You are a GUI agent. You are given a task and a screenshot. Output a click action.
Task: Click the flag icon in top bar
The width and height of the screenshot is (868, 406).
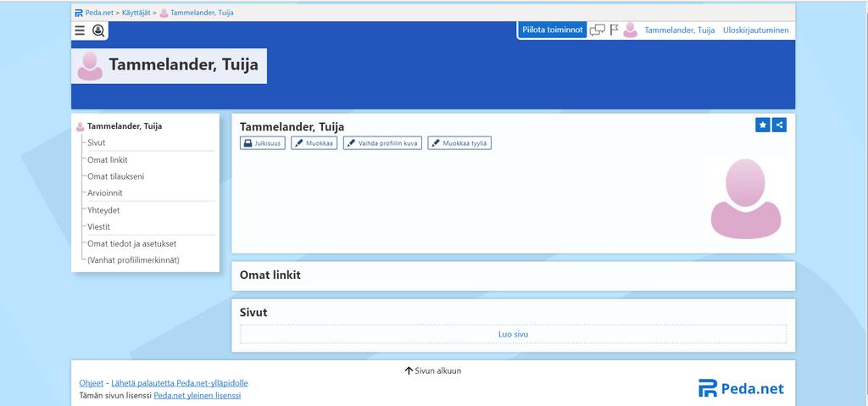(614, 30)
